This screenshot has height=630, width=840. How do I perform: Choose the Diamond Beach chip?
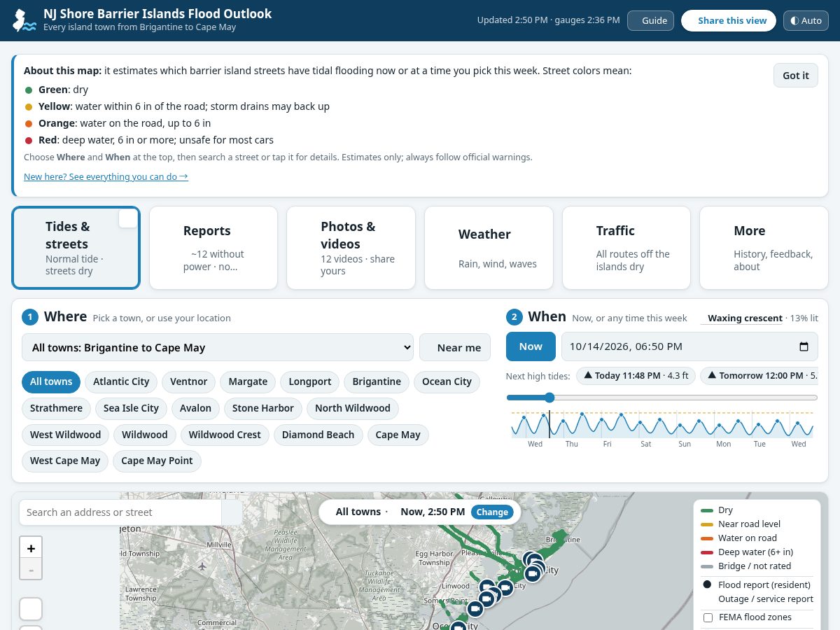tap(318, 435)
